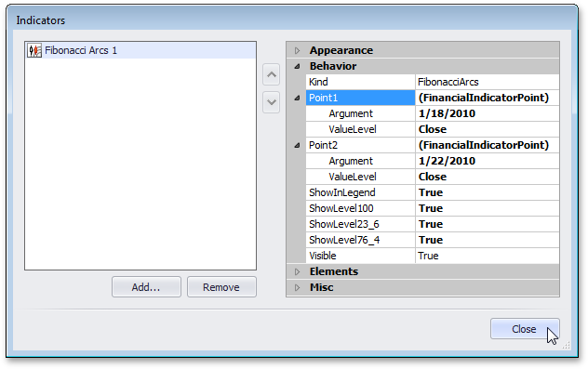Expand the Misc category triangle
The image size is (588, 369).
click(297, 287)
